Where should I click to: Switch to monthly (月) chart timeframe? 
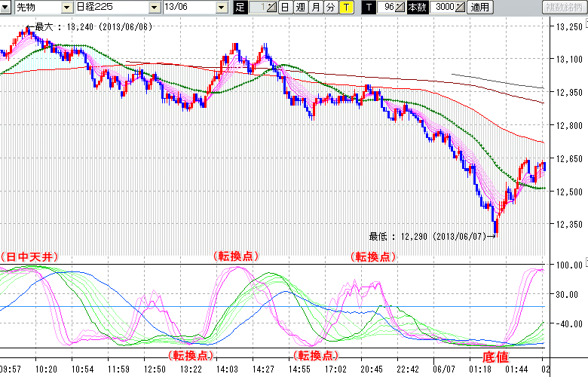point(315,8)
